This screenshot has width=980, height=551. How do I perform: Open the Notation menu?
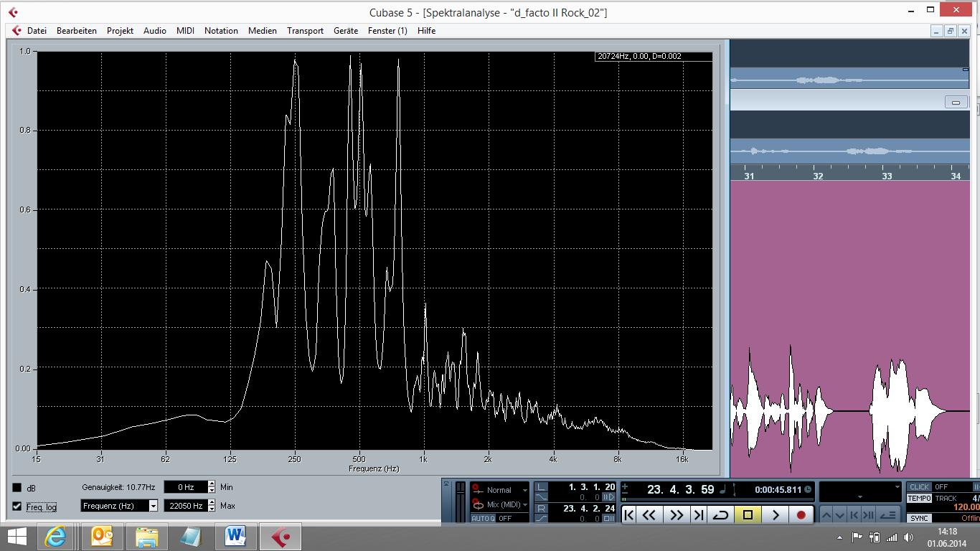click(x=221, y=31)
